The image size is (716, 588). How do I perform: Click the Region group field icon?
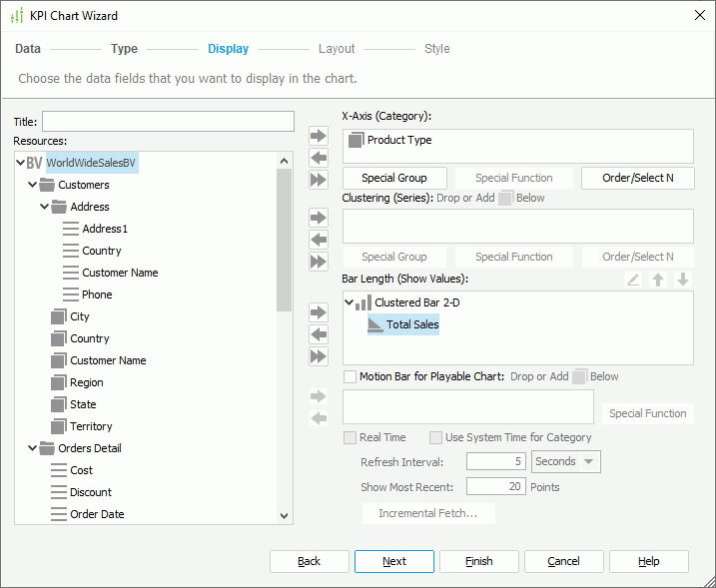59,382
